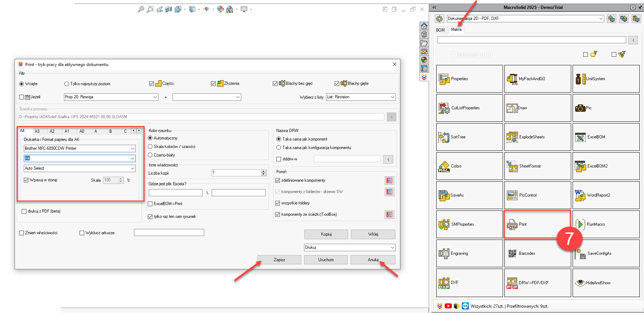This screenshot has width=644, height=313.
Task: Open the YouTube link in status bar
Action: 448,306
